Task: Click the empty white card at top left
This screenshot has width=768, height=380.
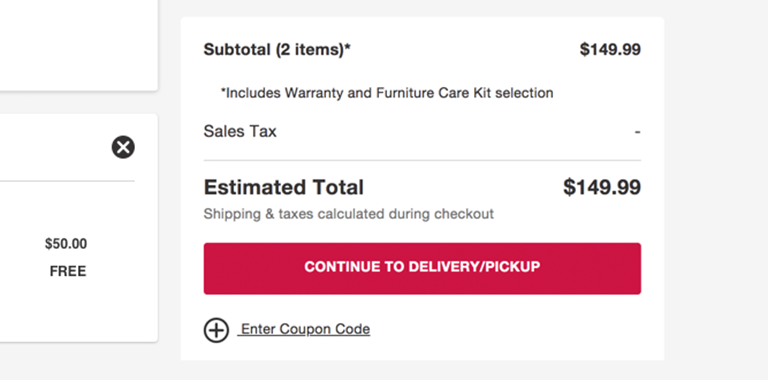Action: (x=78, y=45)
